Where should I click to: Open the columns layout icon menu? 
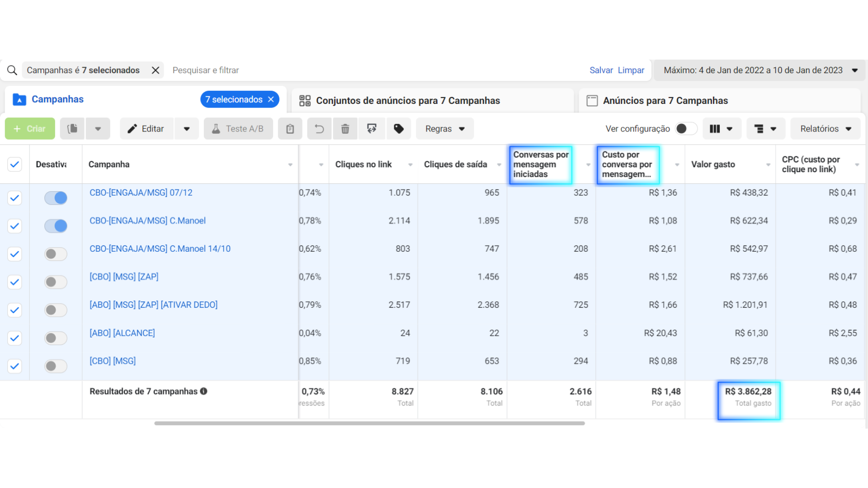pos(721,129)
